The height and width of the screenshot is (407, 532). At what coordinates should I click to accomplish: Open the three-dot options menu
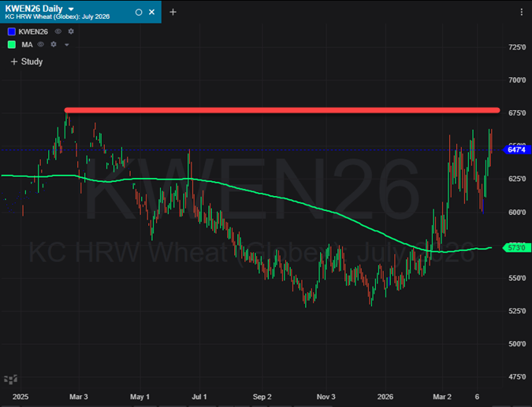pos(522,12)
